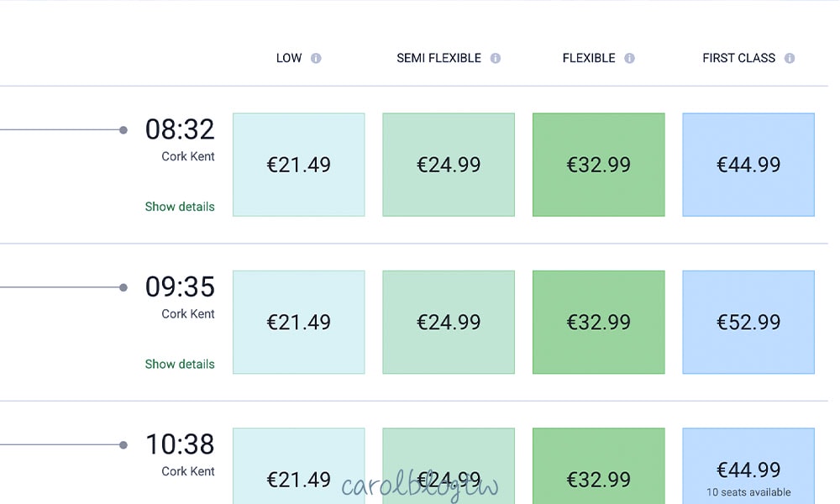Click info icon next to FLEXIBLE
The image size is (840, 504).
pos(629,59)
